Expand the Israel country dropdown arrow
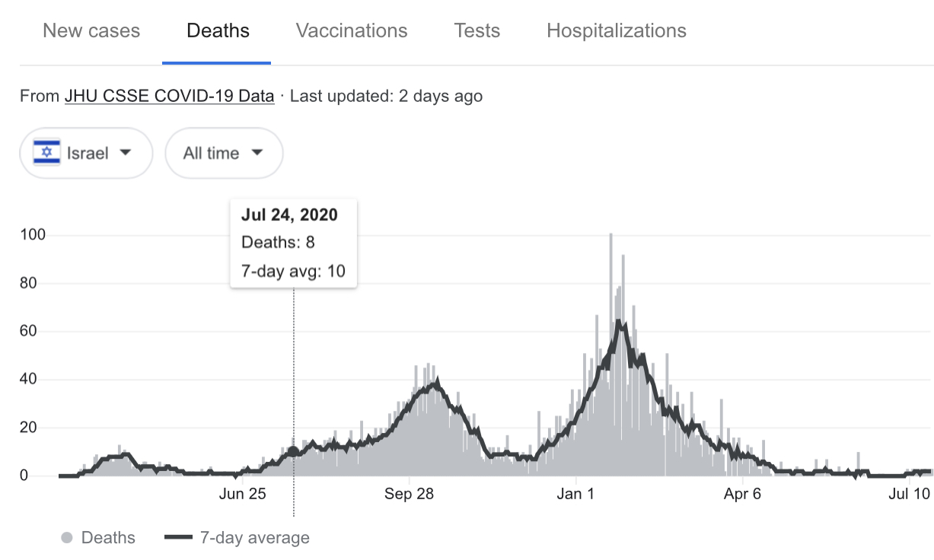934x560 pixels. pyautogui.click(x=126, y=153)
